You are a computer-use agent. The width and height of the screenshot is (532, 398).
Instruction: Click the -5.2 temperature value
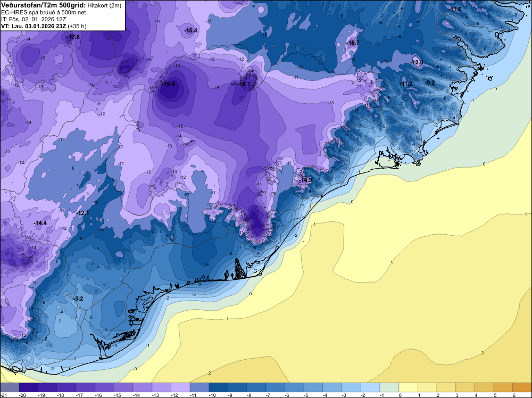pos(78,298)
